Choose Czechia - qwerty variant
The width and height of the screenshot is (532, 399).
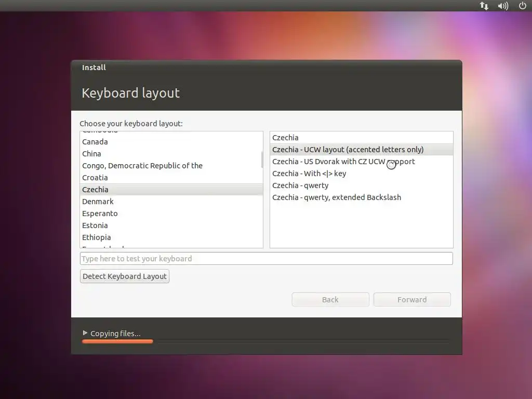pyautogui.click(x=362, y=185)
